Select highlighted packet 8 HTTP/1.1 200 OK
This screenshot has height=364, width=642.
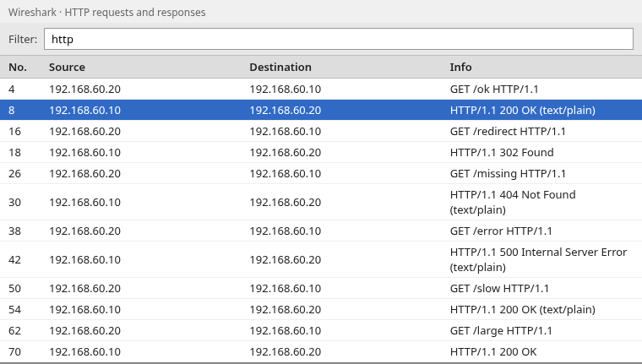[321, 110]
